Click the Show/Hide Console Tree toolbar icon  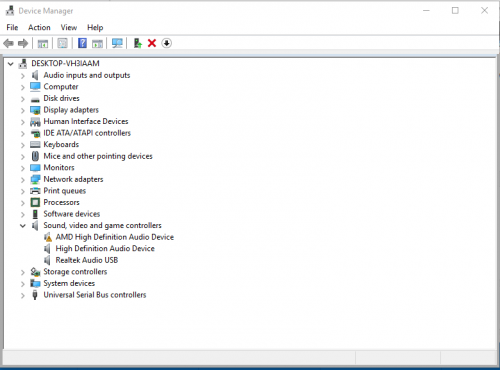[x=43, y=43]
